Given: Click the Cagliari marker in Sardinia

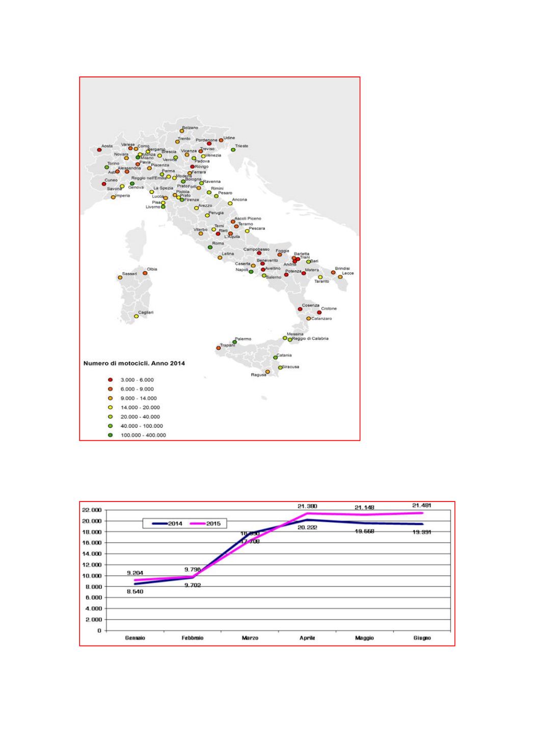Looking at the screenshot, I should pos(136,316).
